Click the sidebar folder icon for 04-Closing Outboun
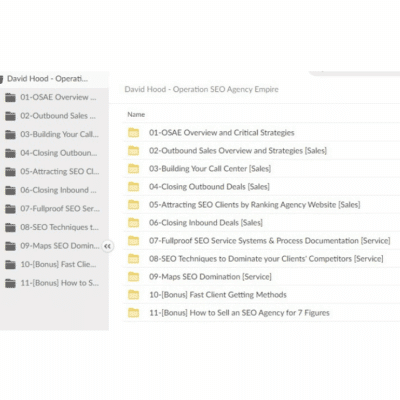Screen dimensions: 400x400 10,153
